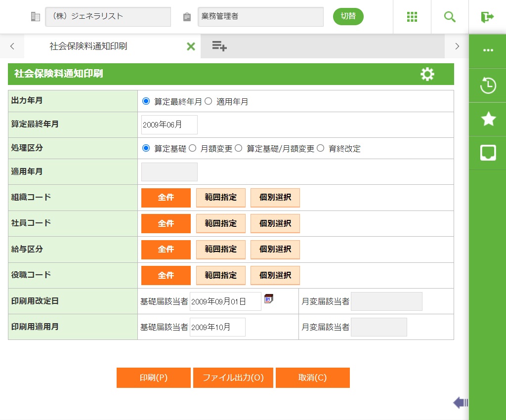Select the 育終改定 radio option

[321, 148]
